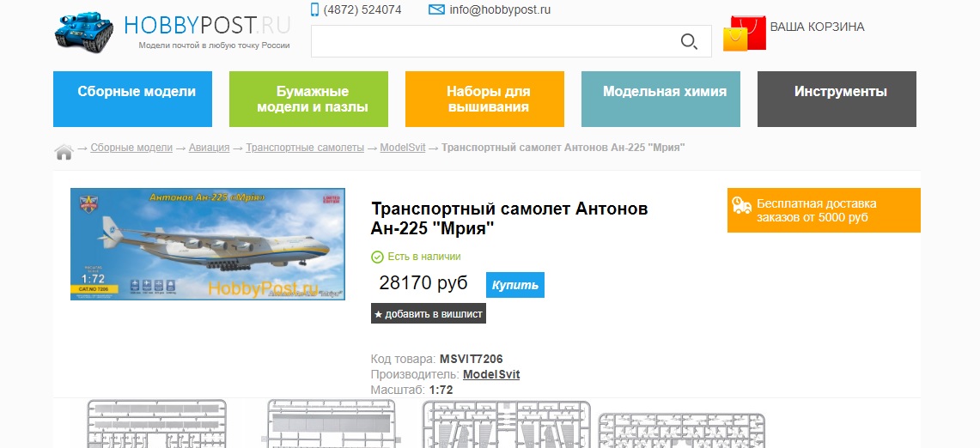Click the green in-stock checkmark icon
Viewport: 980px width, 448px height.
click(x=377, y=257)
